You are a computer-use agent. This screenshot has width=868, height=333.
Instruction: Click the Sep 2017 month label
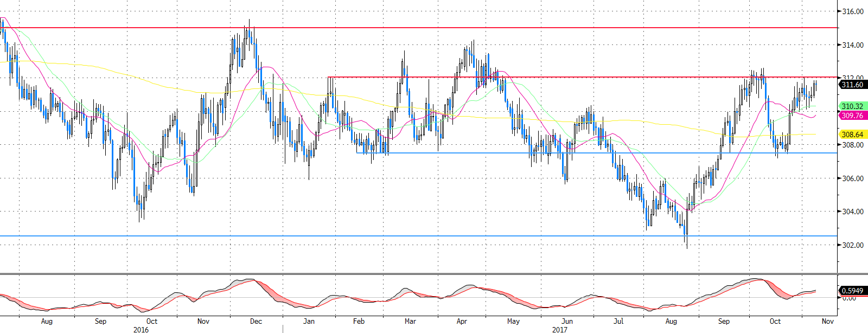724,321
